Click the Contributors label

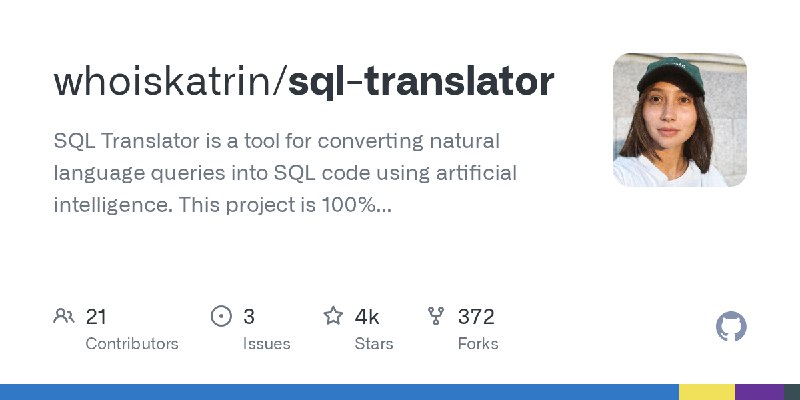click(132, 344)
